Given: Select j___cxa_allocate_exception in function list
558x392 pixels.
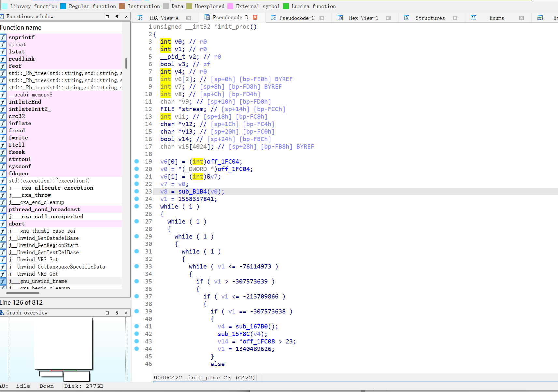Looking at the screenshot, I should point(61,188).
